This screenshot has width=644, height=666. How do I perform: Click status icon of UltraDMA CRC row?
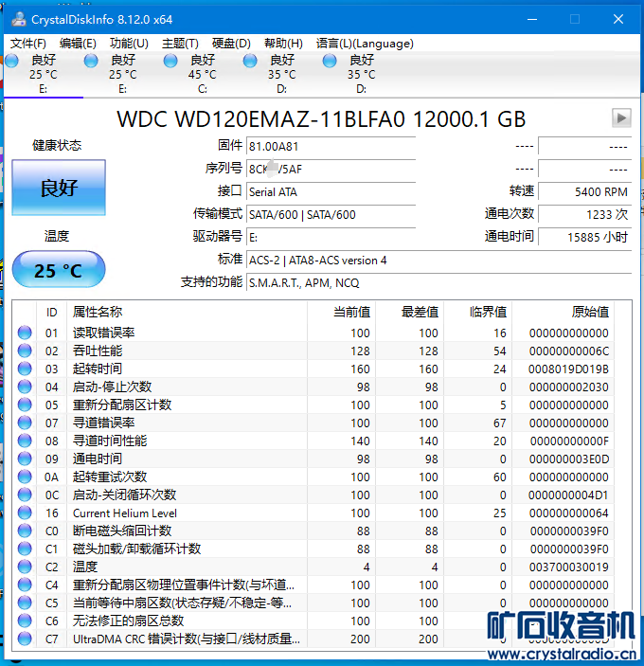pos(25,639)
